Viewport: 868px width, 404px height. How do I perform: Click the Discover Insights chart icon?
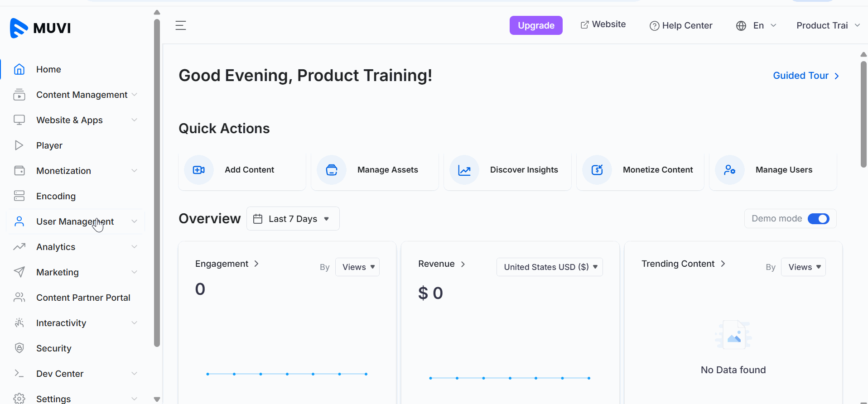coord(464,170)
